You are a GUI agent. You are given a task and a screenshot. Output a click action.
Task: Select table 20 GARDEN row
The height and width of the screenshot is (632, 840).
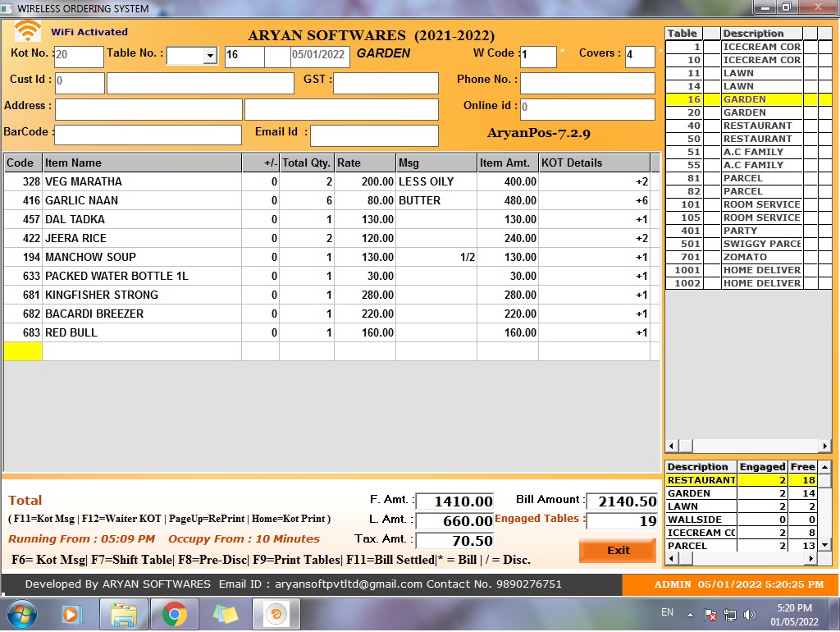(x=748, y=112)
